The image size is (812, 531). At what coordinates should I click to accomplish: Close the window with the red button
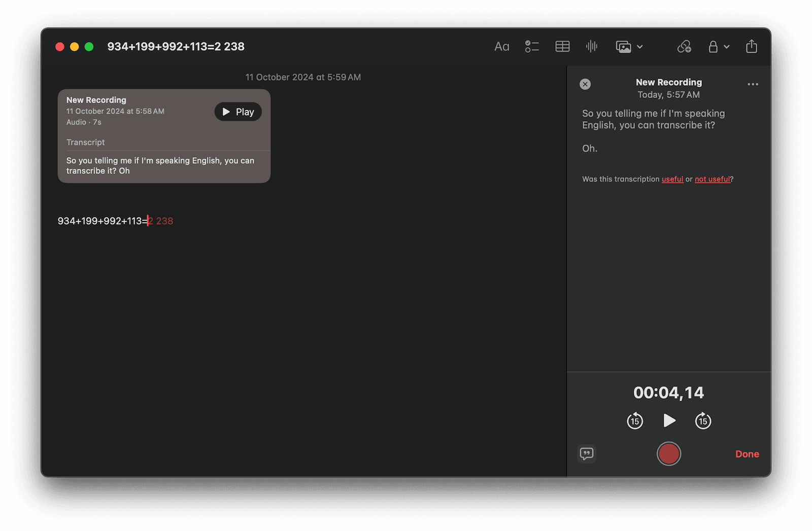coord(60,47)
